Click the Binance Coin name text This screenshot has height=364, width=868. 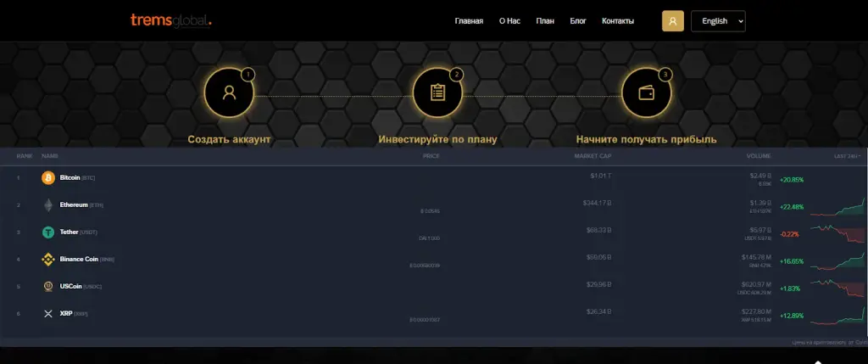(x=79, y=260)
